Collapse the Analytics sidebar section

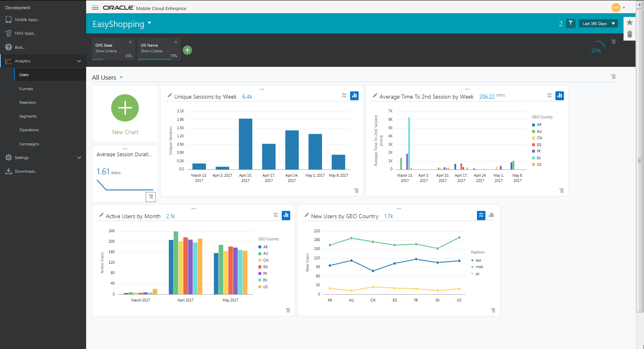[x=79, y=61]
